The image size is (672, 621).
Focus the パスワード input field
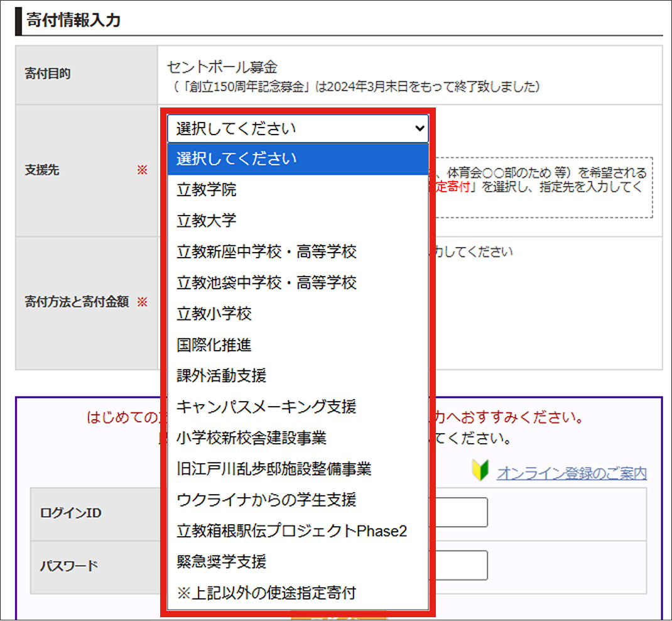point(458,565)
